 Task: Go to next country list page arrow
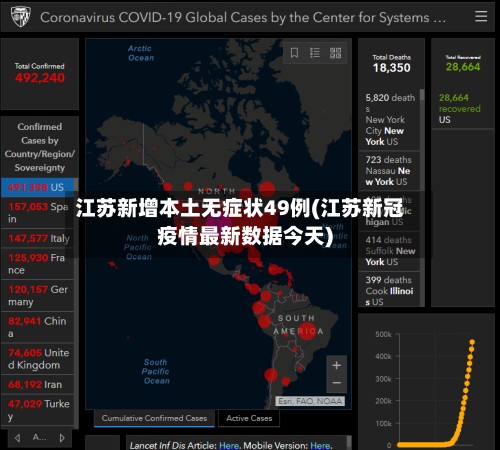point(62,438)
